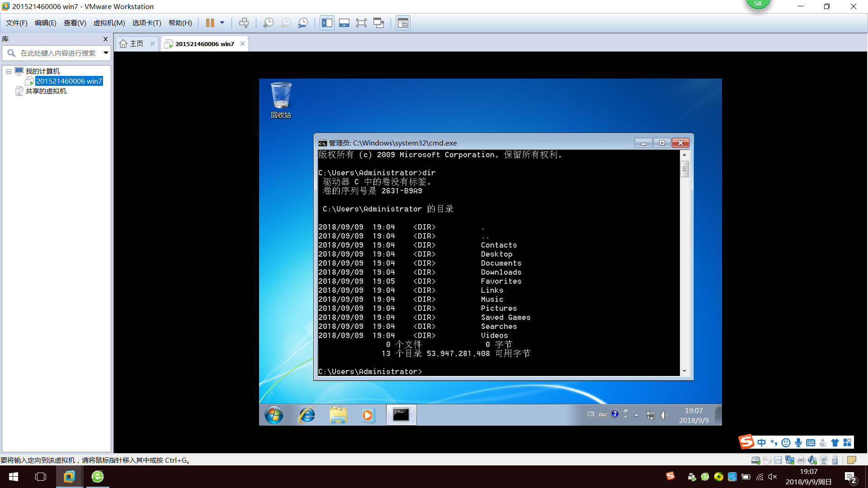868x488 pixels.
Task: Open the 虚拟机(M) menu
Action: pos(109,23)
